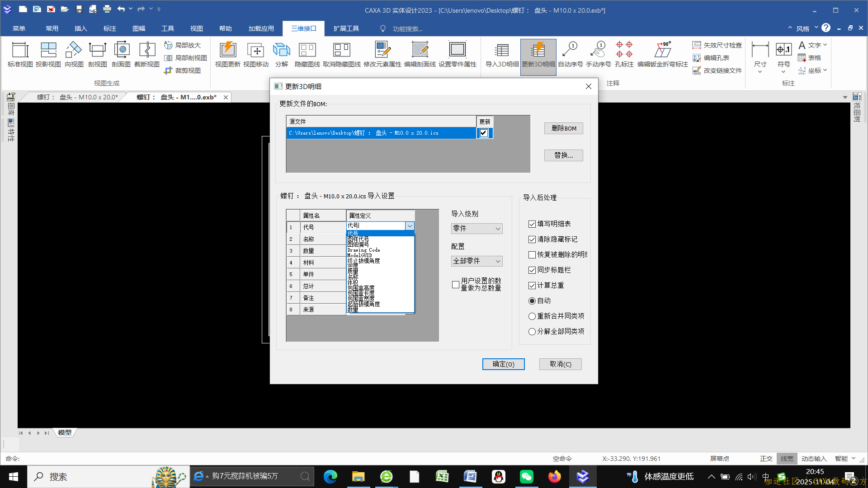Image resolution: width=868 pixels, height=488 pixels.
Task: Switch to the 模型 tab at bottom
Action: pyautogui.click(x=64, y=432)
